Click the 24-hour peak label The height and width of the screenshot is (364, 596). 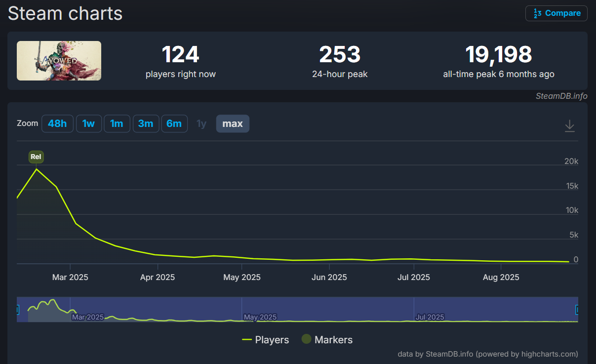click(x=340, y=75)
